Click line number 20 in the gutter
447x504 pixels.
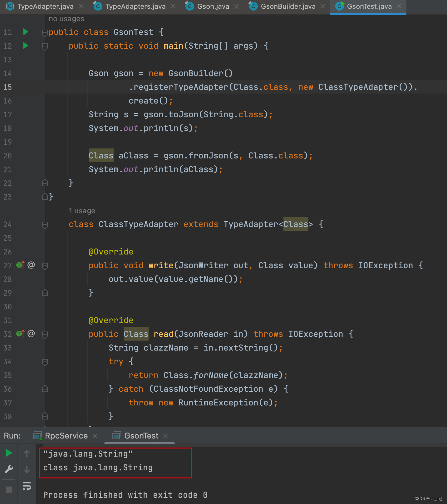(x=7, y=156)
